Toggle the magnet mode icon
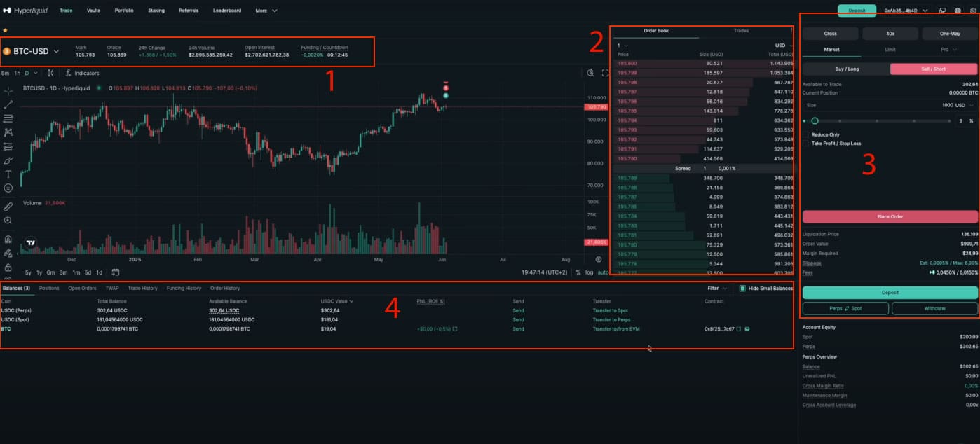Image resolution: width=980 pixels, height=444 pixels. coord(8,240)
